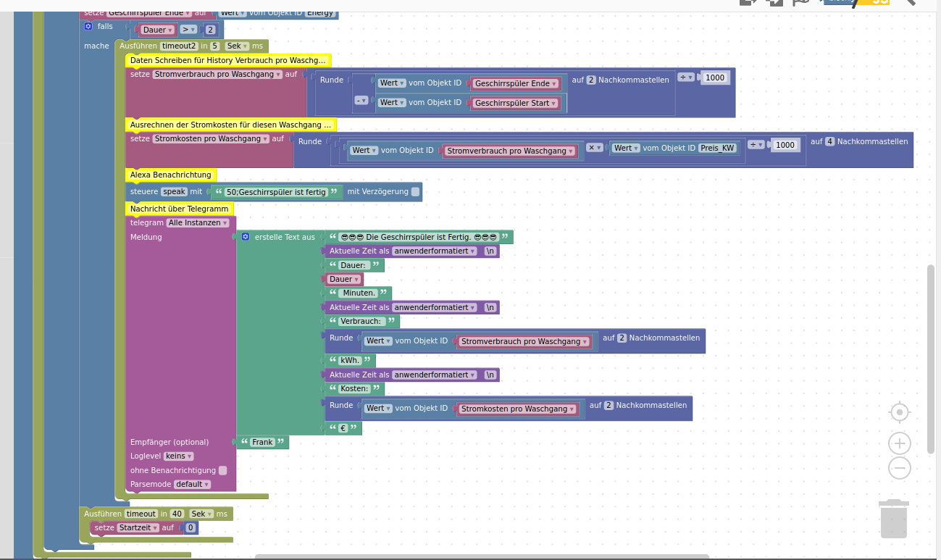Enable the ohne Benachrichtigung checkbox
This screenshot has width=941, height=560.
pos(222,470)
